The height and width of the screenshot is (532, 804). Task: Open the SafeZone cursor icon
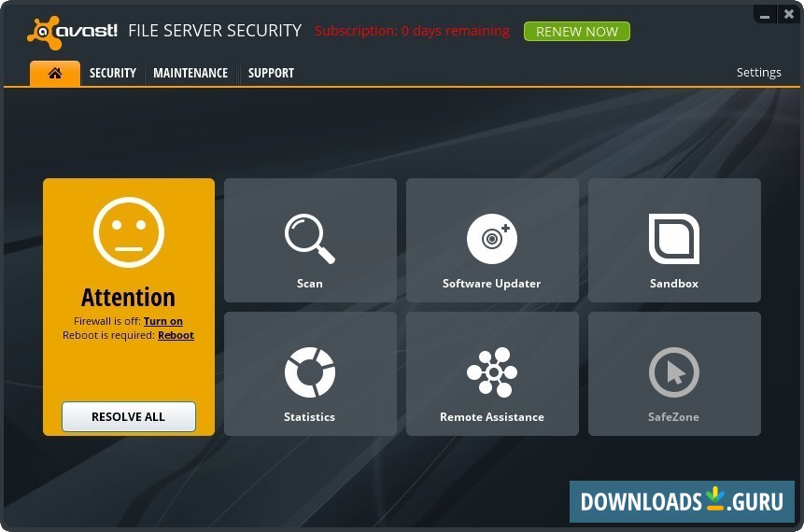point(674,372)
